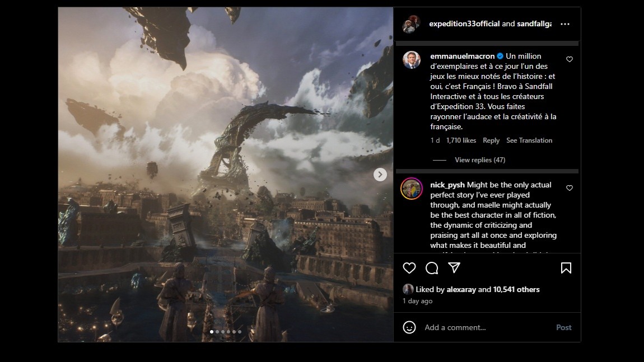Like the post with heart icon
The image size is (644, 362).
tap(409, 268)
